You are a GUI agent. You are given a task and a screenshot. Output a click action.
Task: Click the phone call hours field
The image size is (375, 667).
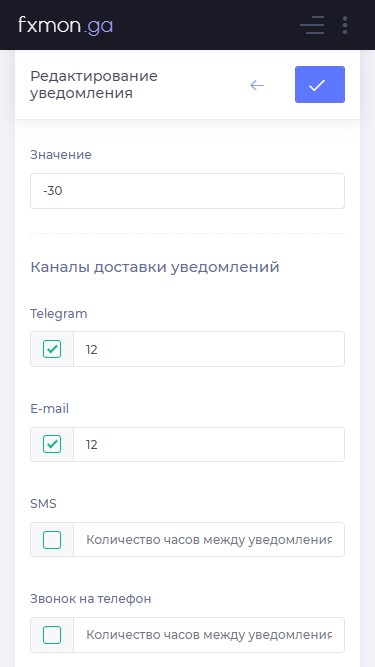click(209, 635)
